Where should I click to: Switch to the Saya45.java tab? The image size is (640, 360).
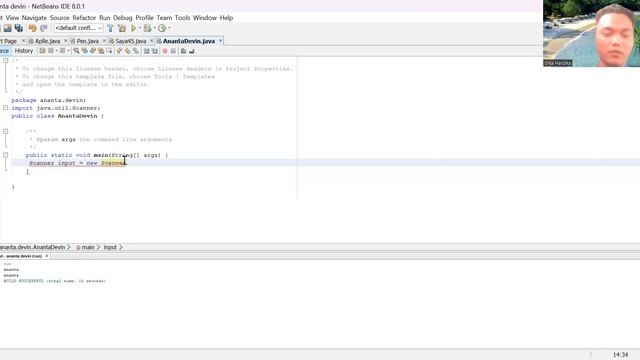tap(131, 41)
